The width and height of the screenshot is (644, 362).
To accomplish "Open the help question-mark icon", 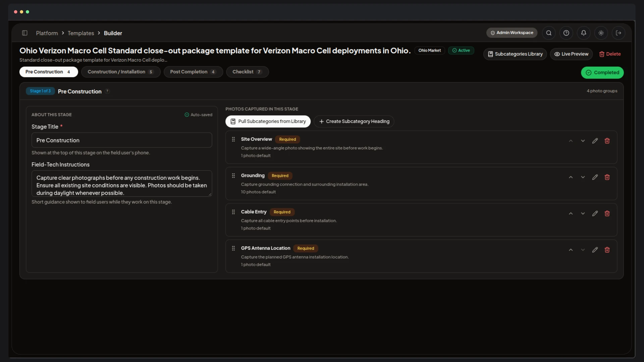I will 566,33.
